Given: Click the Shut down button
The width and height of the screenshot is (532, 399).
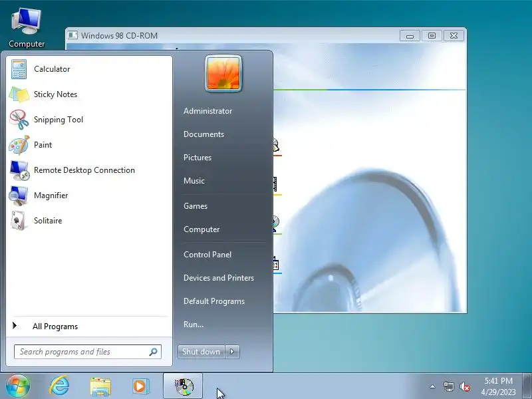Looking at the screenshot, I should coord(201,352).
